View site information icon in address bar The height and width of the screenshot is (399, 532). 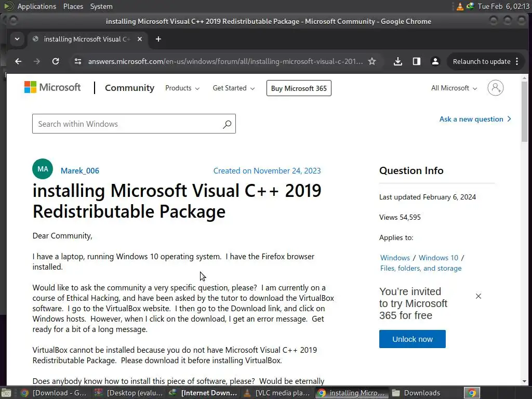tap(78, 61)
